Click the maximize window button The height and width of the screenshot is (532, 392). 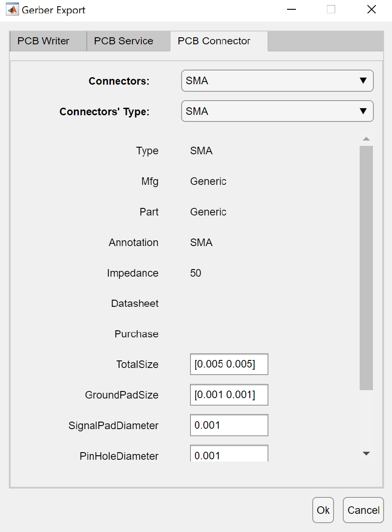pos(331,10)
